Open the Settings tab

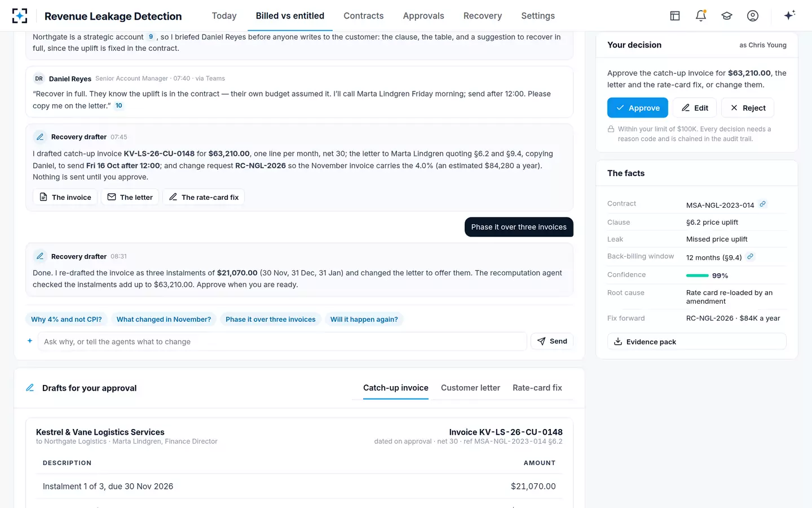(x=538, y=16)
